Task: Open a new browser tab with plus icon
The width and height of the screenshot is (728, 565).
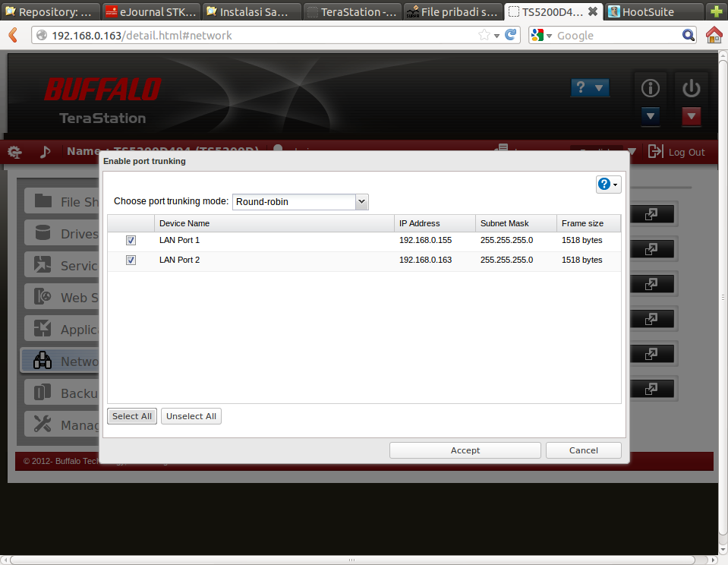Action: pos(717,11)
